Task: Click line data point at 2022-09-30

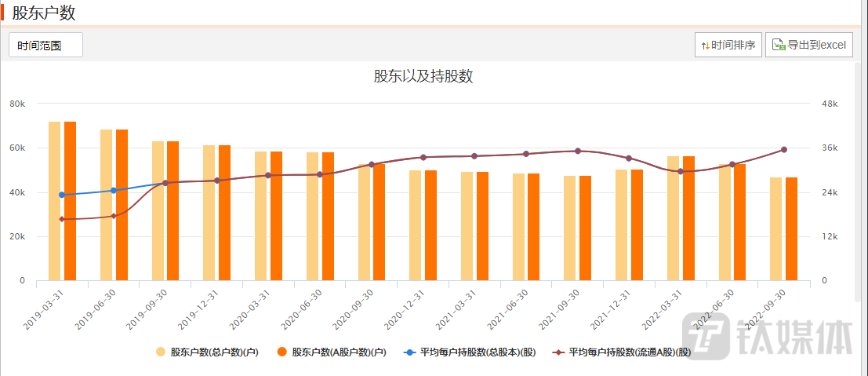Action: (784, 149)
